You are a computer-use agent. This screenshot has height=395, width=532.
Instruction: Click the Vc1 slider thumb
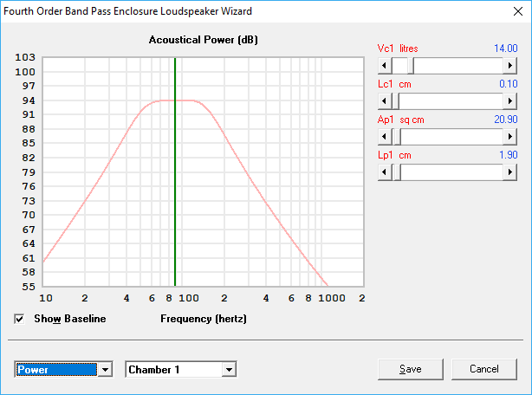point(411,66)
